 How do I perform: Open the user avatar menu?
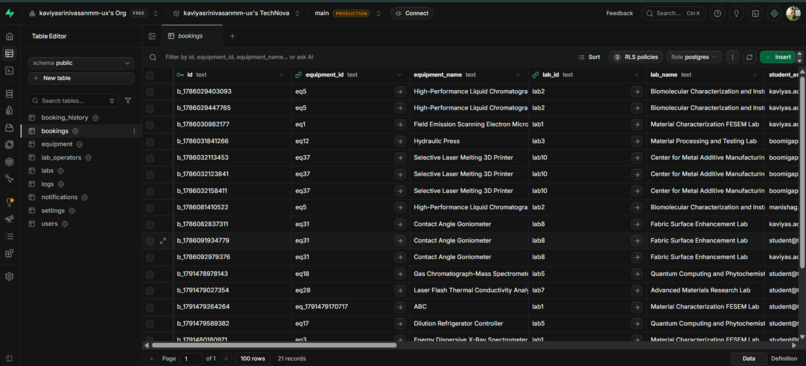point(793,13)
